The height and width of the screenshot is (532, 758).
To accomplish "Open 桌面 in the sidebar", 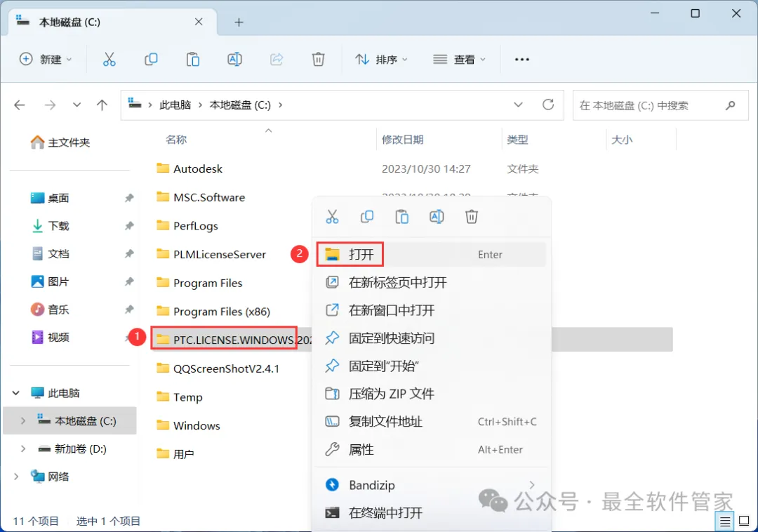I will click(x=51, y=198).
